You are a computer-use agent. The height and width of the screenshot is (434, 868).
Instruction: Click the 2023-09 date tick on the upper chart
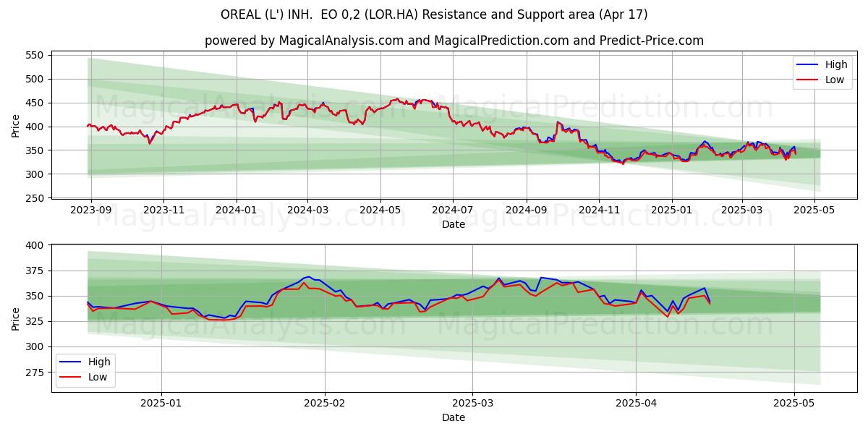[91, 211]
